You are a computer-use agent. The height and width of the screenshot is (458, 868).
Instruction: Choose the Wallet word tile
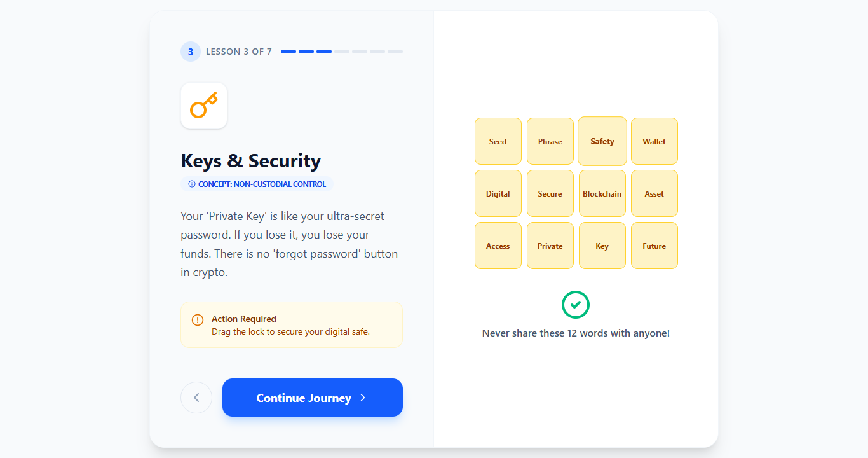point(654,141)
